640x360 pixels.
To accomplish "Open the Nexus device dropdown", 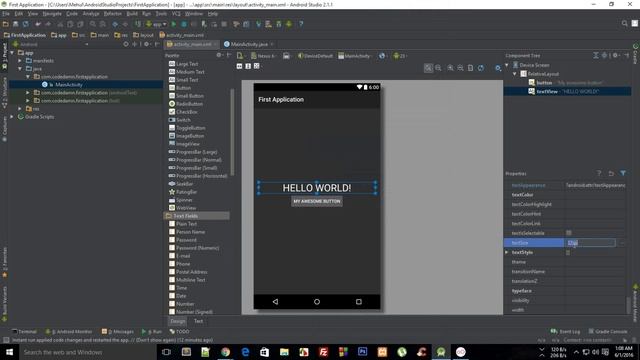I will pyautogui.click(x=263, y=56).
